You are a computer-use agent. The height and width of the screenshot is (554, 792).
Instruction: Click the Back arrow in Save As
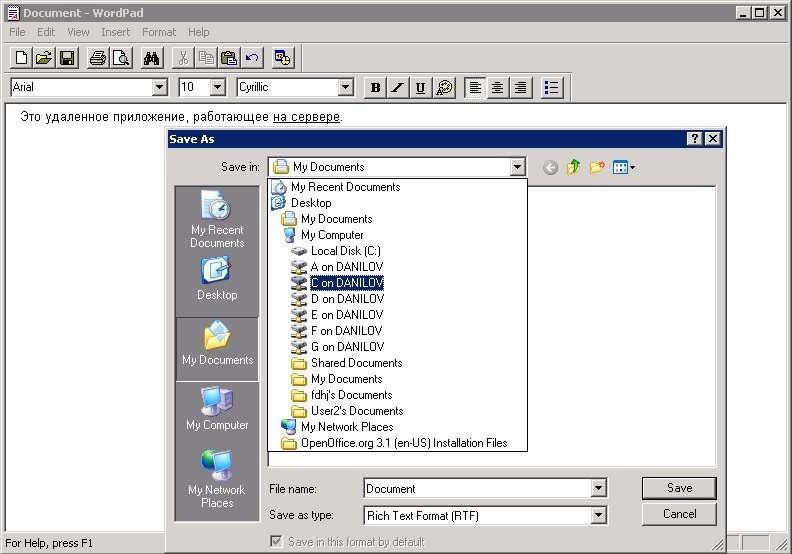coord(551,167)
